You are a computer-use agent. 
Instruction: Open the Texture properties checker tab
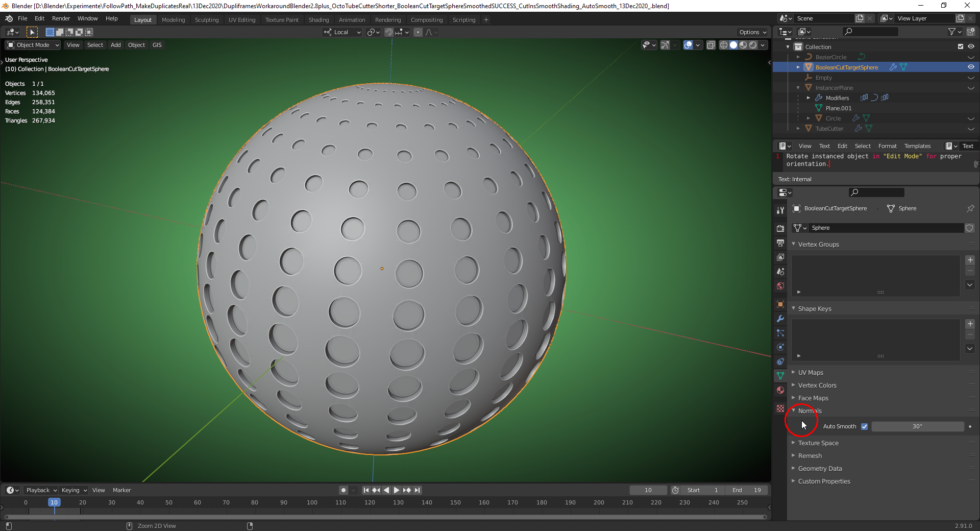[780, 408]
